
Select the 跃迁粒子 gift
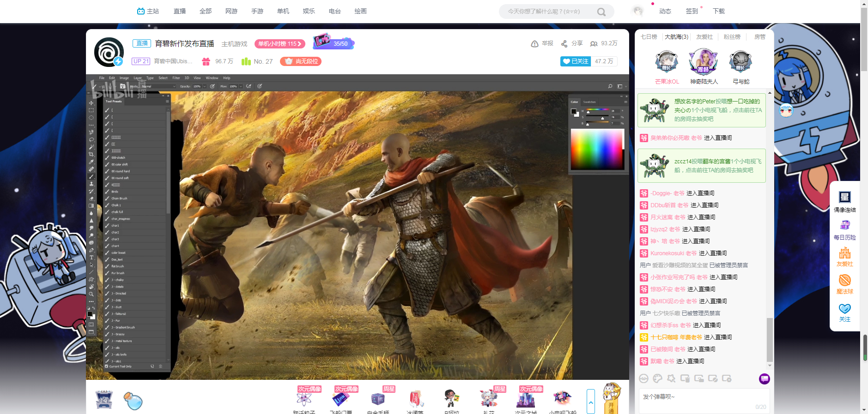coord(304,400)
